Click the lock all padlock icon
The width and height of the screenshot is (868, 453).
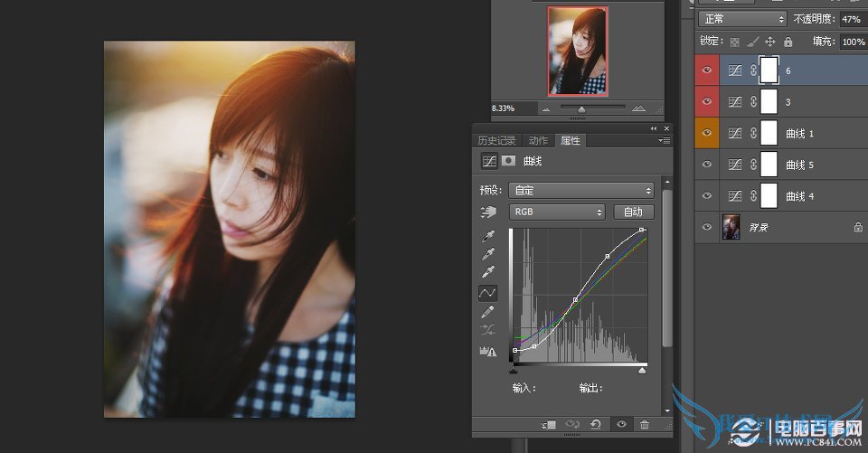(x=788, y=42)
